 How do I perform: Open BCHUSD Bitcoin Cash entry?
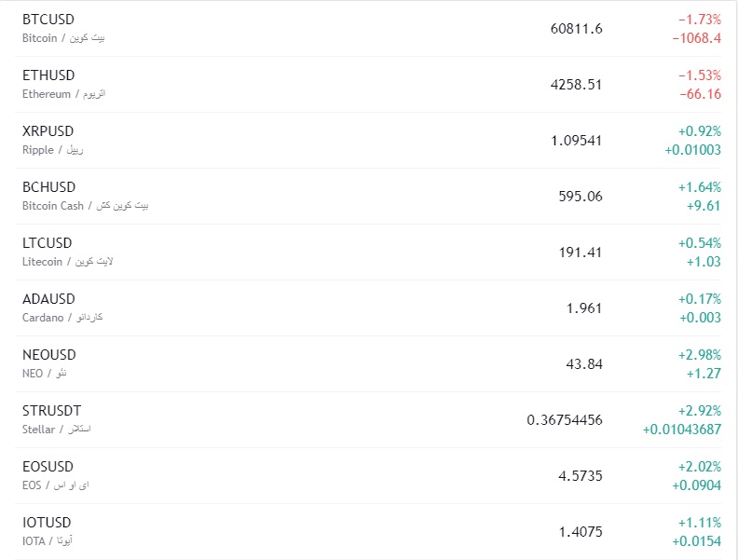click(48, 187)
